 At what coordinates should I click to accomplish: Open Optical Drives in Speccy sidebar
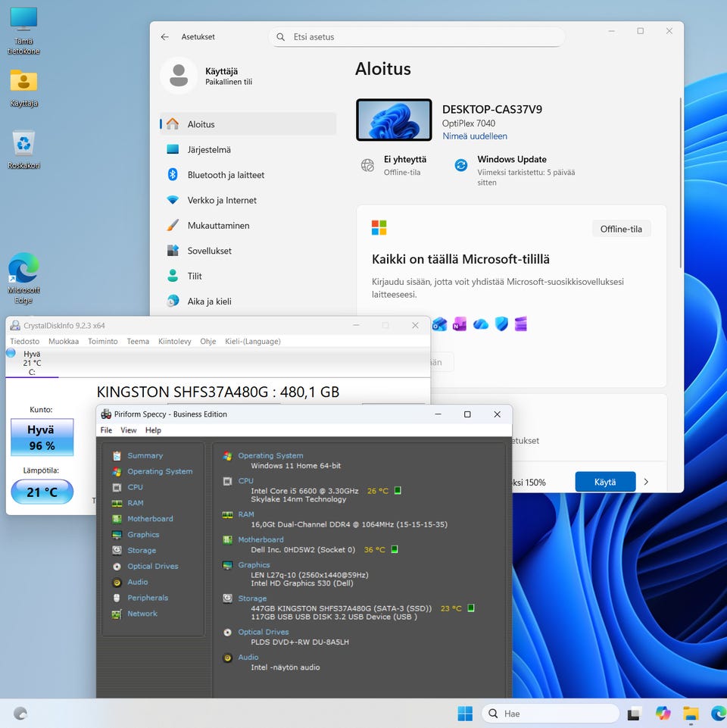click(152, 567)
